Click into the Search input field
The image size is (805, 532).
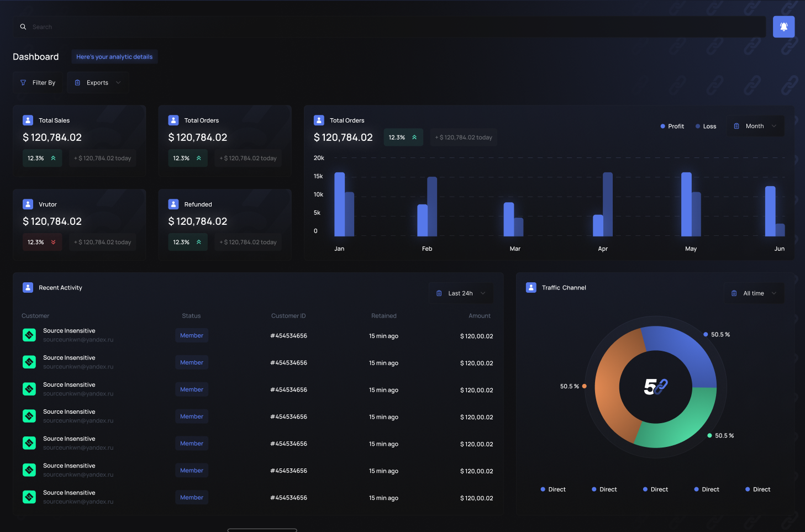click(x=387, y=27)
